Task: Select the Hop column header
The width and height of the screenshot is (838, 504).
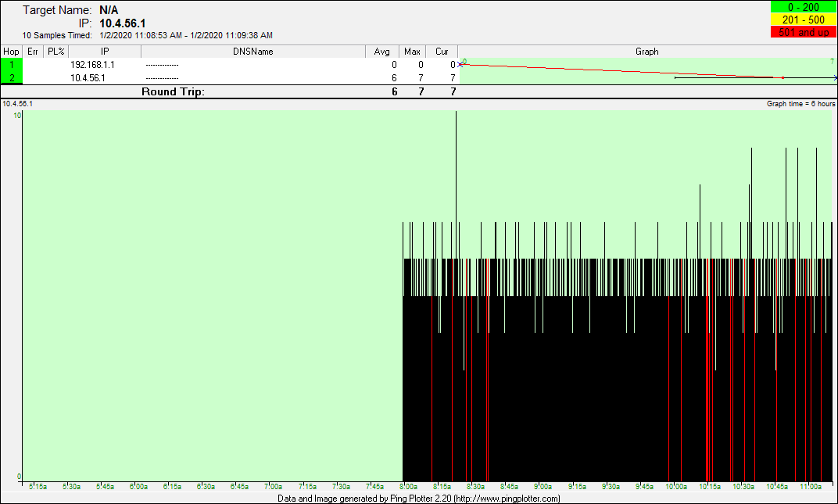Action: [11, 52]
